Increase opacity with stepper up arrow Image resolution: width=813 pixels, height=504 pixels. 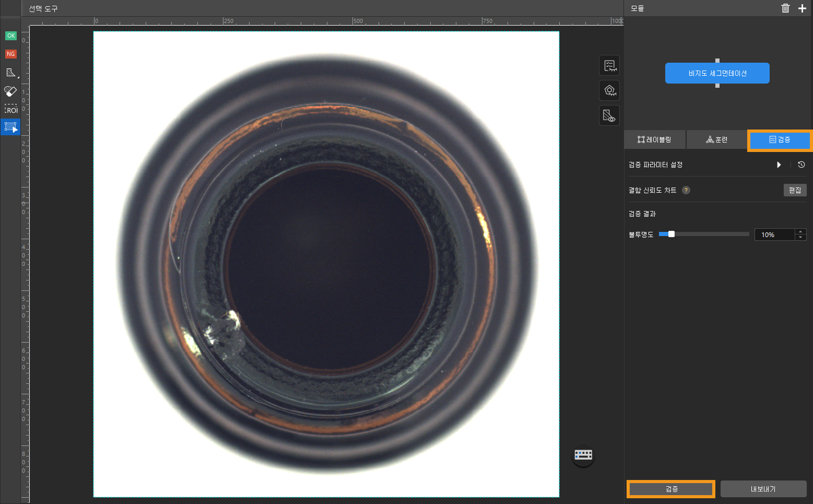tap(801, 231)
